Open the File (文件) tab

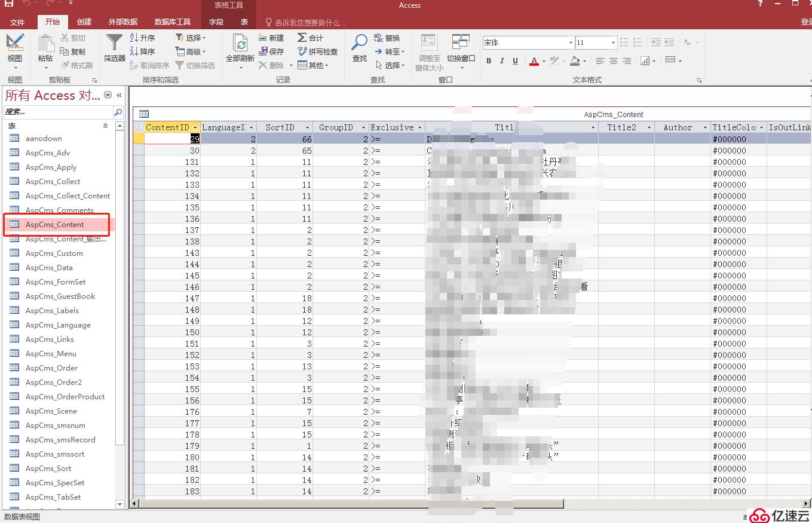pyautogui.click(x=17, y=22)
